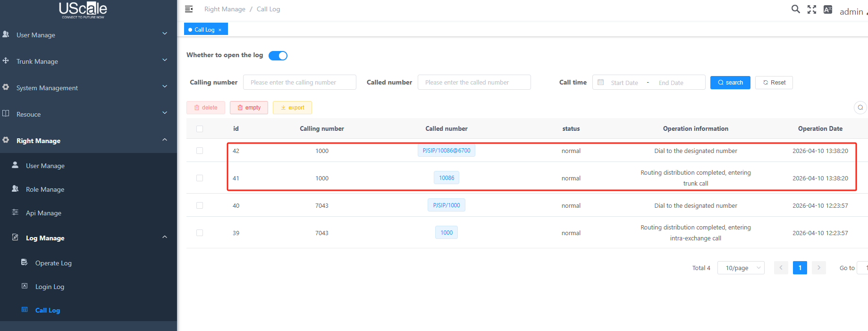Click the Role Manage icon
This screenshot has height=331, width=868.
coord(15,188)
